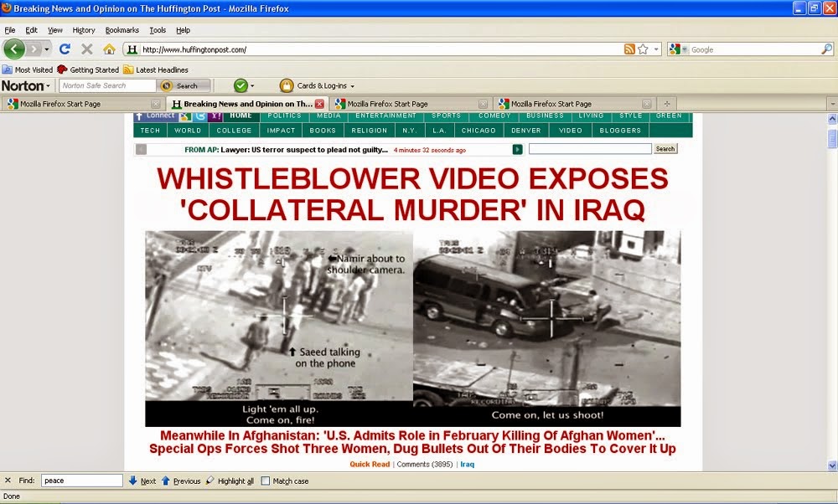838x504 pixels.
Task: Enable the Match case checkbox
Action: click(x=265, y=481)
